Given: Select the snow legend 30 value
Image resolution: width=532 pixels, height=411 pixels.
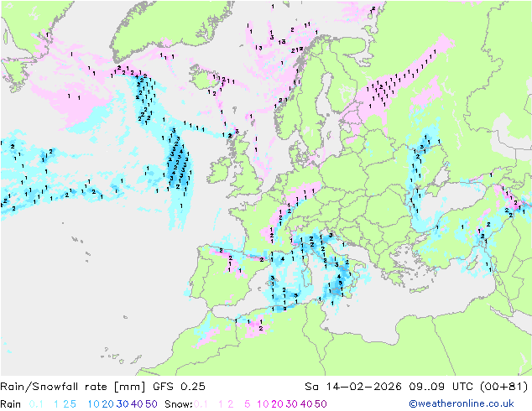Looking at the screenshot, I should (x=292, y=404).
